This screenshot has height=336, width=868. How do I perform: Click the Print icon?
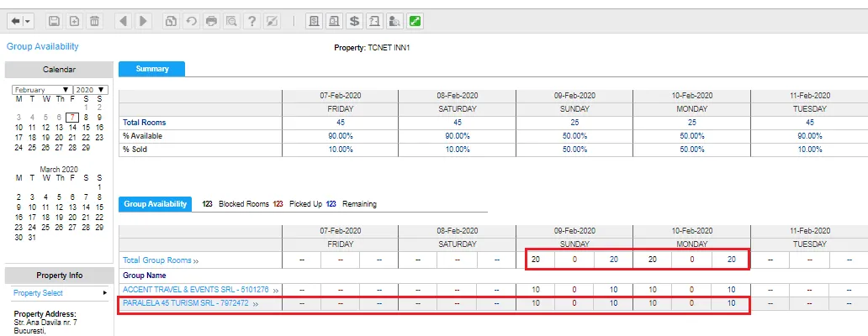(x=211, y=22)
